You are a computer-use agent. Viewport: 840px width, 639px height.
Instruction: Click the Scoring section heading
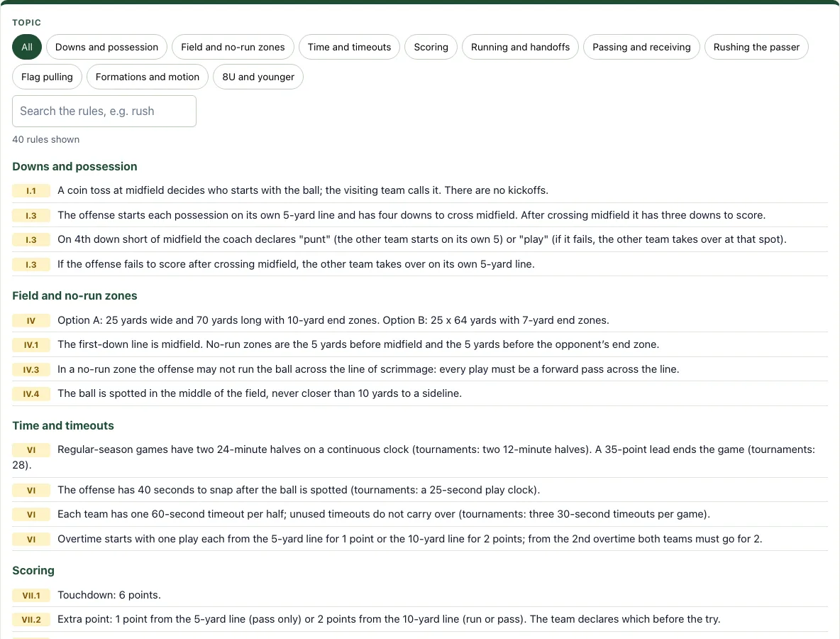coord(33,570)
